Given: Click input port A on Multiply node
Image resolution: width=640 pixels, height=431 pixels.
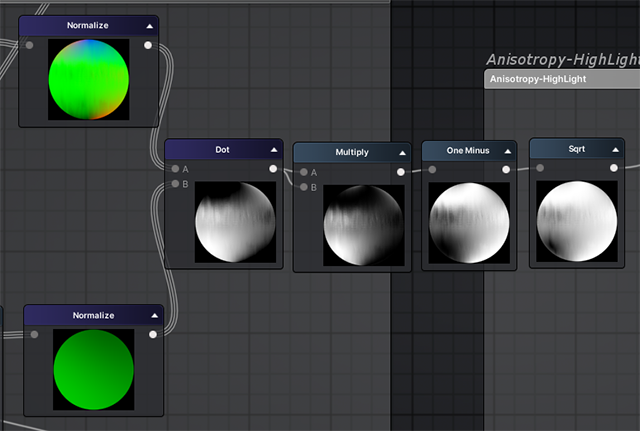Looking at the screenshot, I should [x=303, y=172].
